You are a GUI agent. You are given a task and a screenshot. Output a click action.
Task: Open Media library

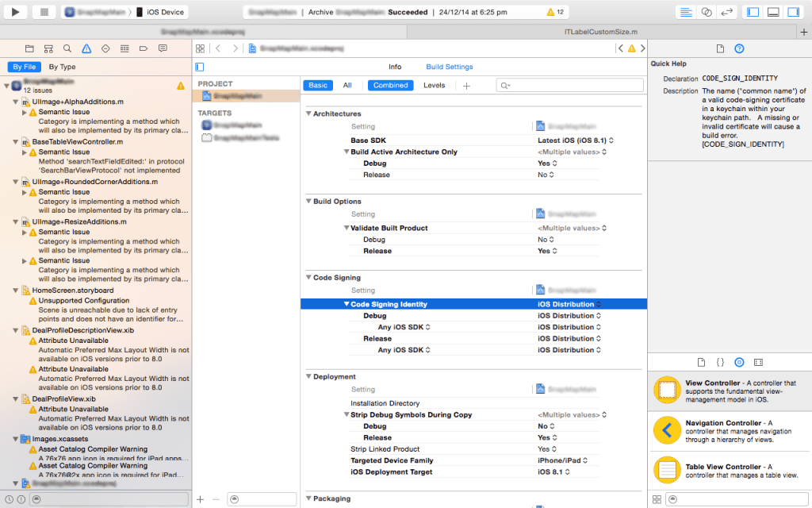(x=759, y=362)
